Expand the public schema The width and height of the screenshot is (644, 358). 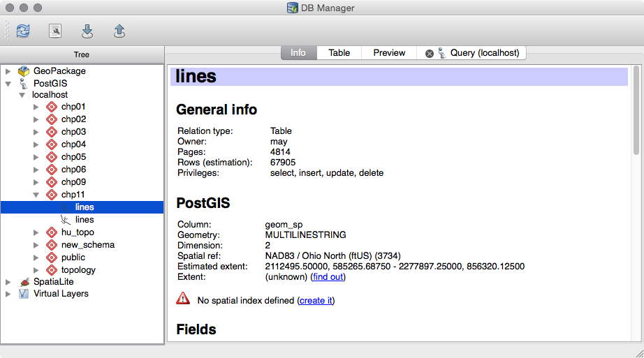36,258
